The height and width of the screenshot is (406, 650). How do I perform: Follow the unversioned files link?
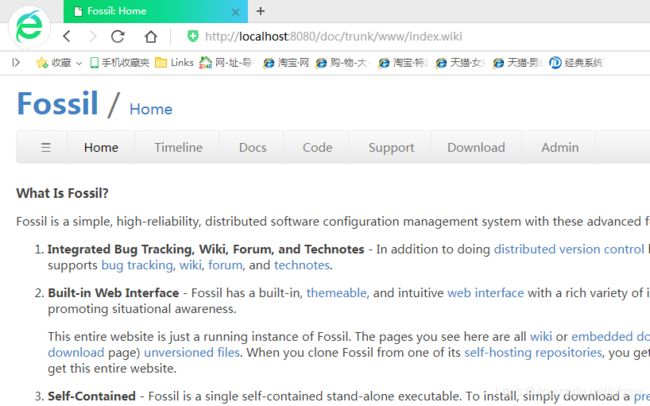point(192,353)
